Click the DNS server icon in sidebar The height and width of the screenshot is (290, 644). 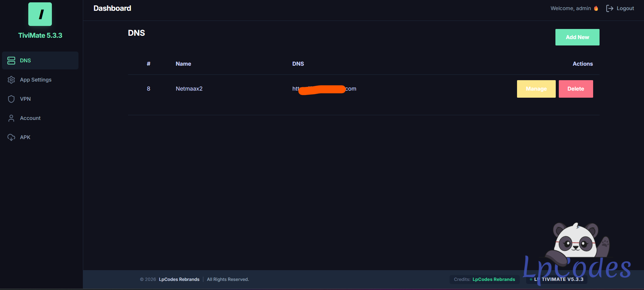pyautogui.click(x=11, y=61)
